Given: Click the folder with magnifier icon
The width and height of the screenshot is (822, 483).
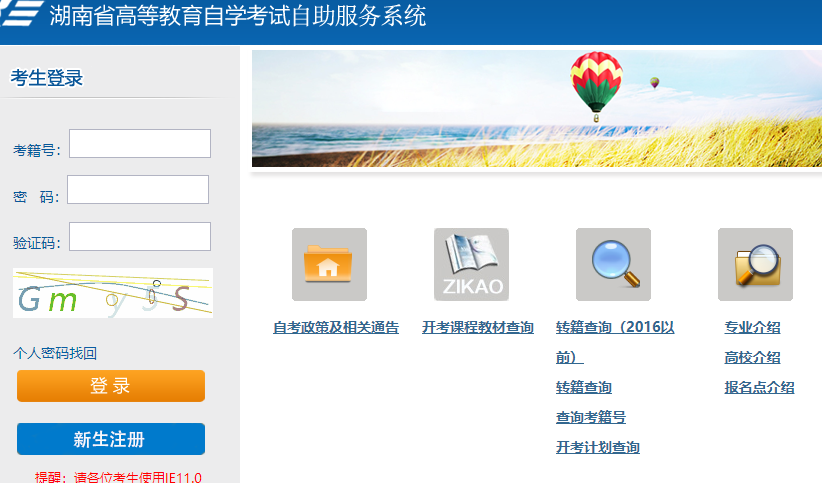Looking at the screenshot, I should point(755,264).
